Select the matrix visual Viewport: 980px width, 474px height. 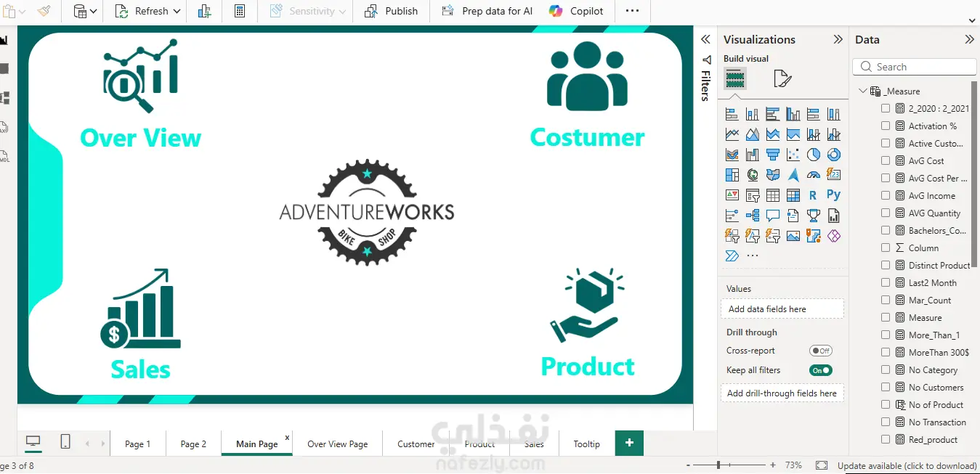click(x=793, y=195)
